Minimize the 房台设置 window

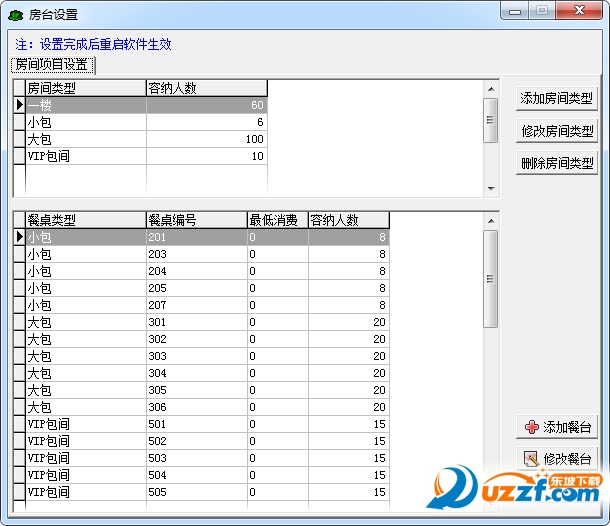pos(515,11)
